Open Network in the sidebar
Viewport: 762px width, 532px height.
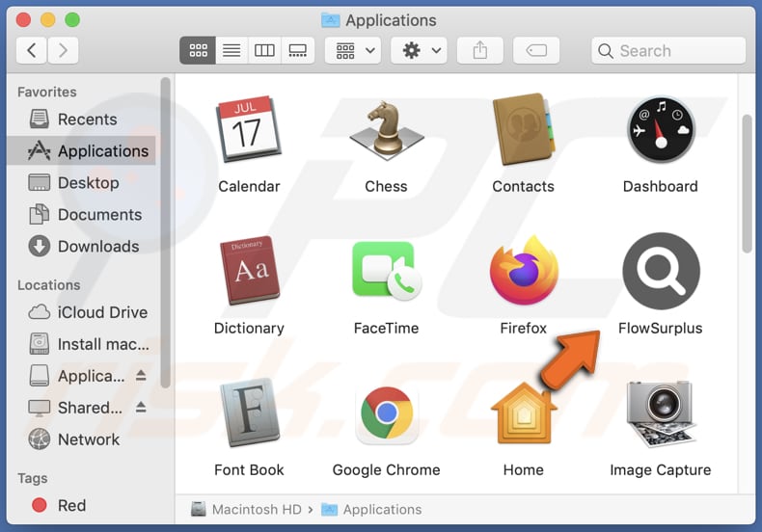83,439
